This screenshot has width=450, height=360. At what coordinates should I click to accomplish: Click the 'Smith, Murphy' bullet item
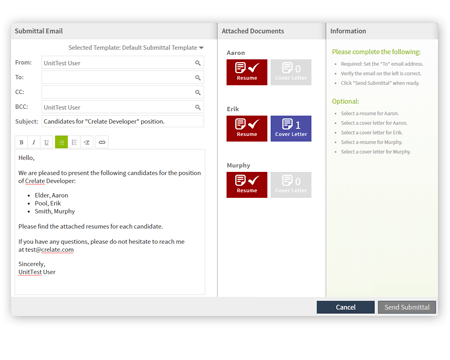(x=55, y=211)
